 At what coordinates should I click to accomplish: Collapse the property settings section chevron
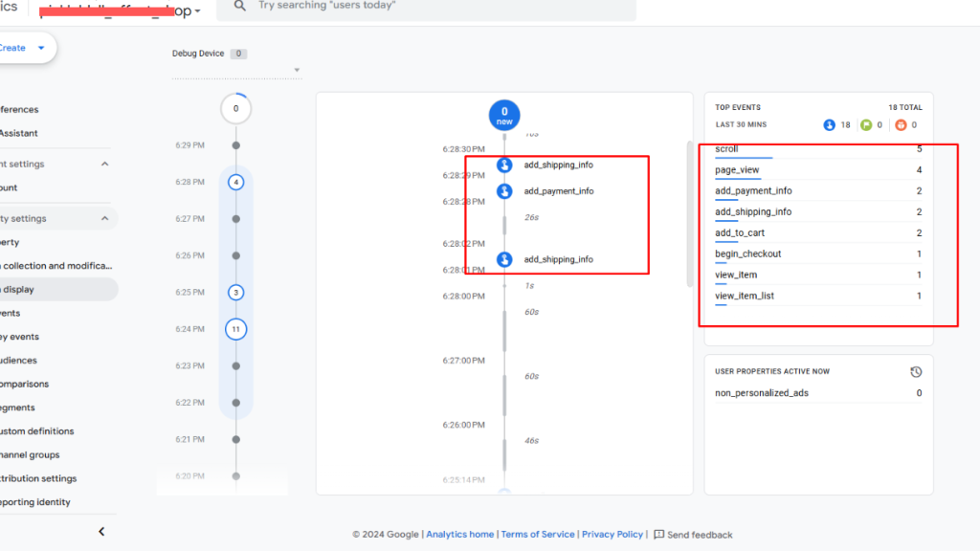coord(105,219)
